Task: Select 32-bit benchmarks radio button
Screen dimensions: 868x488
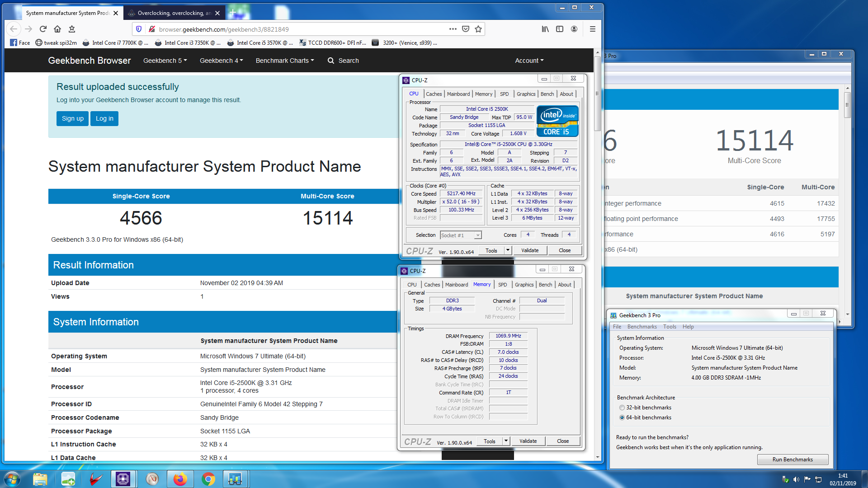Action: click(x=622, y=408)
